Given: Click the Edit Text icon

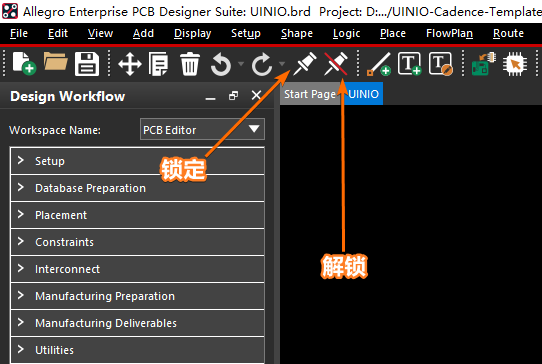Looking at the screenshot, I should coord(441,64).
